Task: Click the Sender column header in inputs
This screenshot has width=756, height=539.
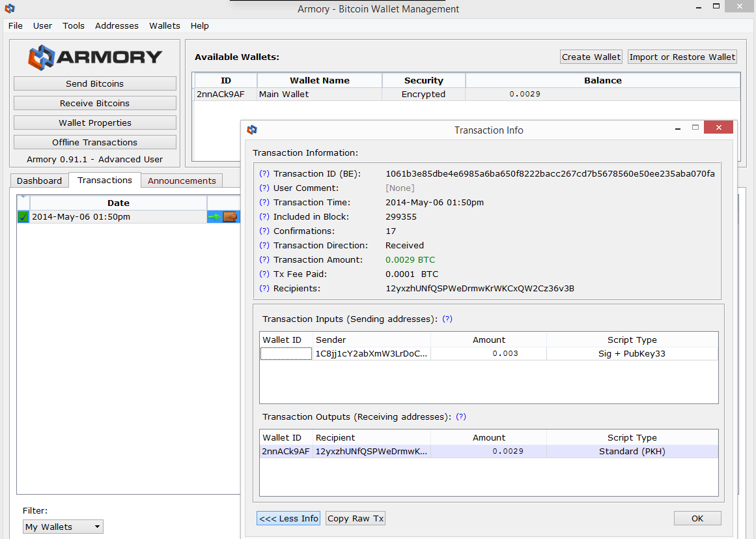Action: pyautogui.click(x=371, y=340)
